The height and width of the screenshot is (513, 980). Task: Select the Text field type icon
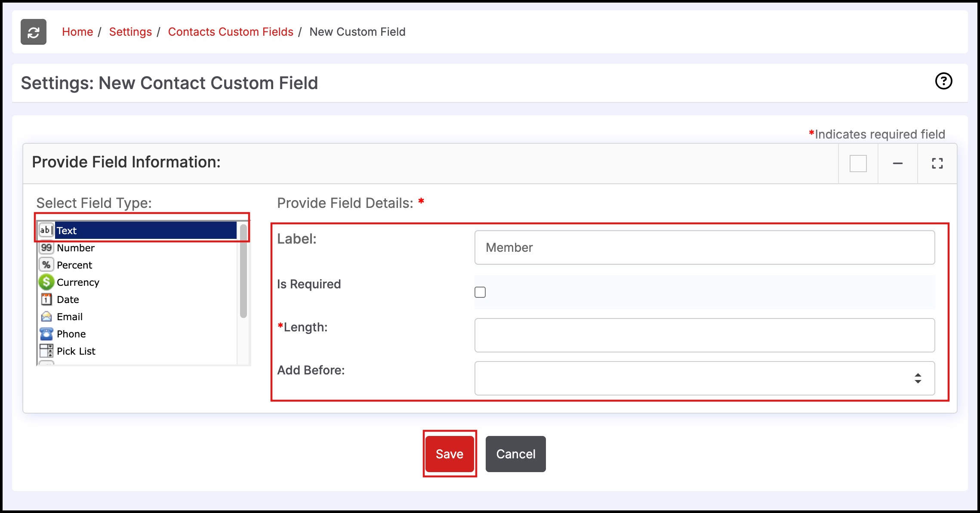pyautogui.click(x=46, y=230)
